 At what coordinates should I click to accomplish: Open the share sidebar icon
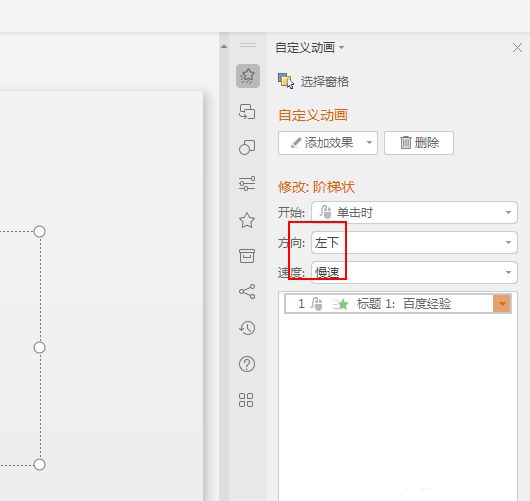(247, 292)
